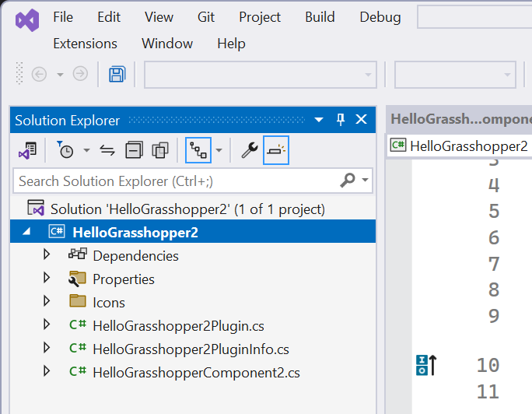
Task: Open the Edit menu
Action: [x=109, y=17]
